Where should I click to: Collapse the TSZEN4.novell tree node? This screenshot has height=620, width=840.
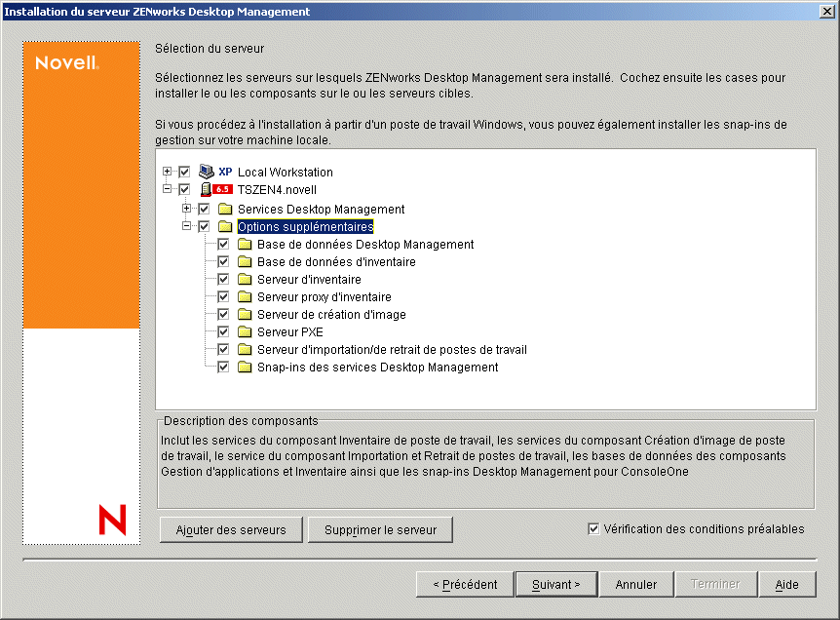(x=167, y=190)
